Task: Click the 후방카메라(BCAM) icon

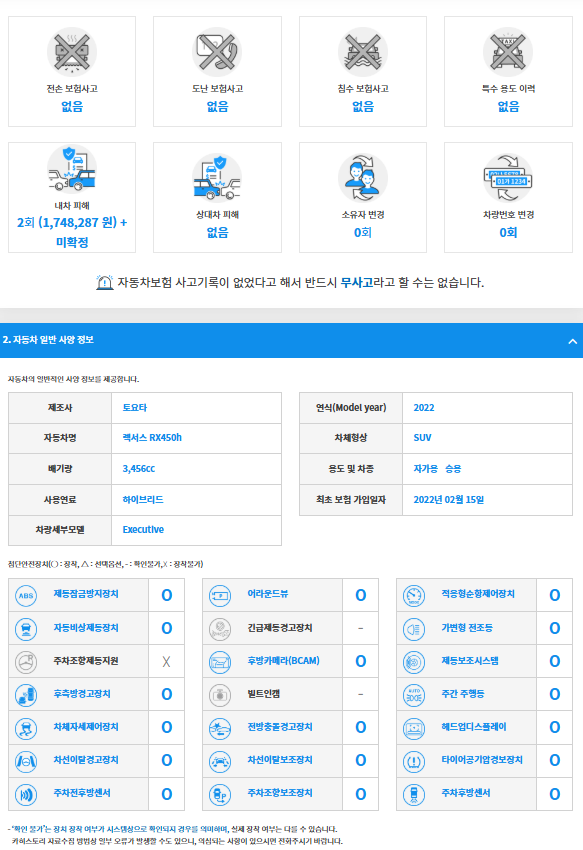Action: 220,662
